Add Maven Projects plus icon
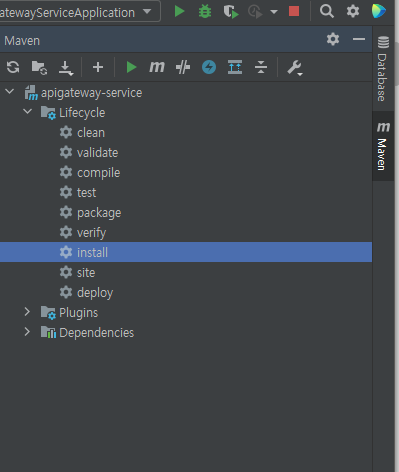Screen dimensions: 399x472 click(98, 67)
